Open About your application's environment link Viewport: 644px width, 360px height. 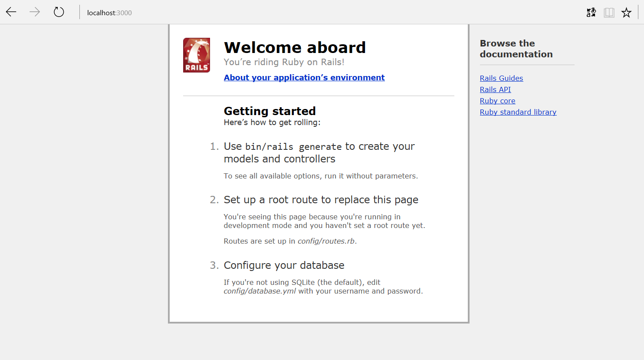(x=304, y=77)
